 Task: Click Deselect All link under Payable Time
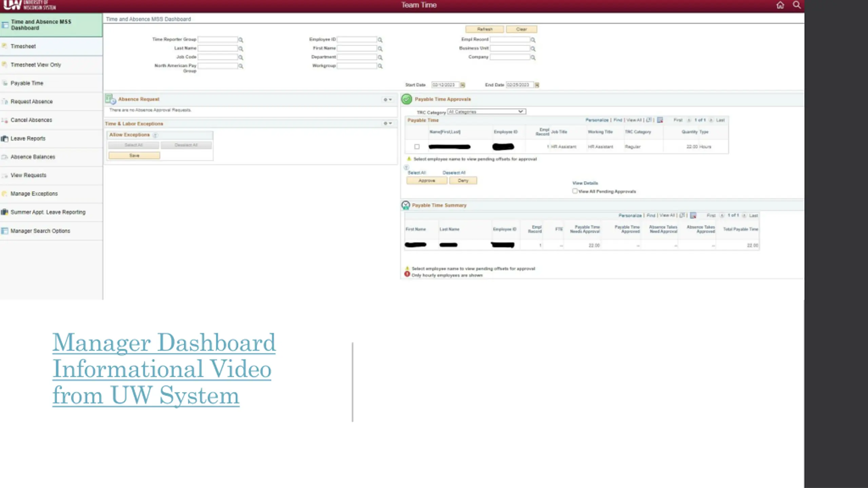coord(454,173)
